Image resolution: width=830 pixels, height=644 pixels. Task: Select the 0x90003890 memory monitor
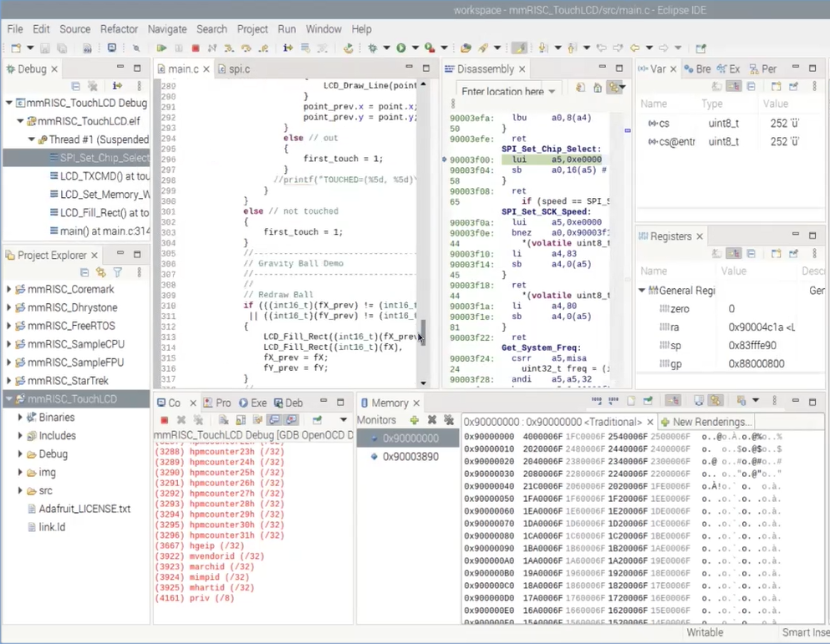click(410, 457)
